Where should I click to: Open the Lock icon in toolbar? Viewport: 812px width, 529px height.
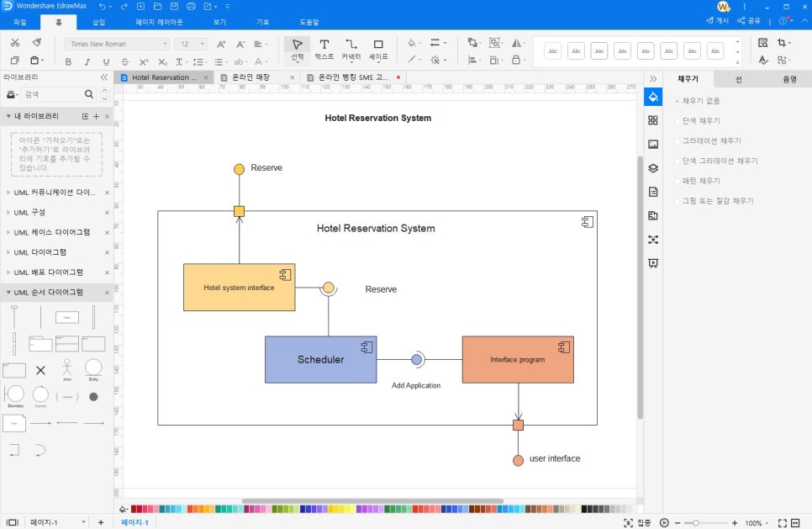(516, 60)
